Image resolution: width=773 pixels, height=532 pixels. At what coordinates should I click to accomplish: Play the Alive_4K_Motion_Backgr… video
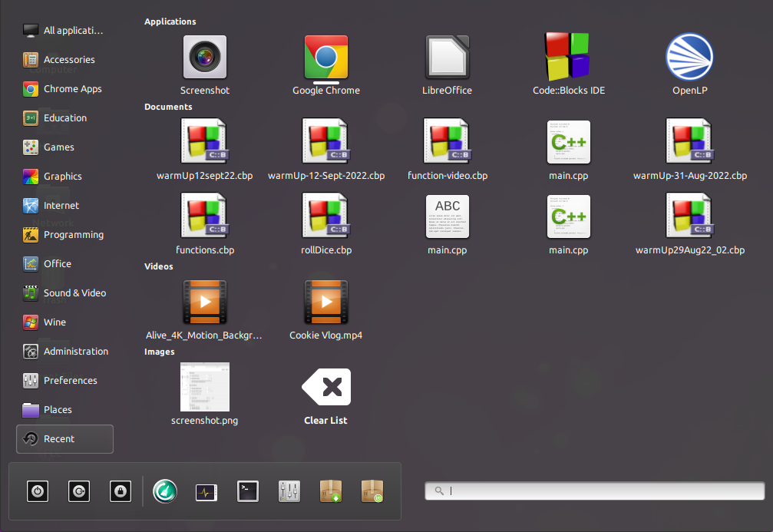[x=204, y=309]
